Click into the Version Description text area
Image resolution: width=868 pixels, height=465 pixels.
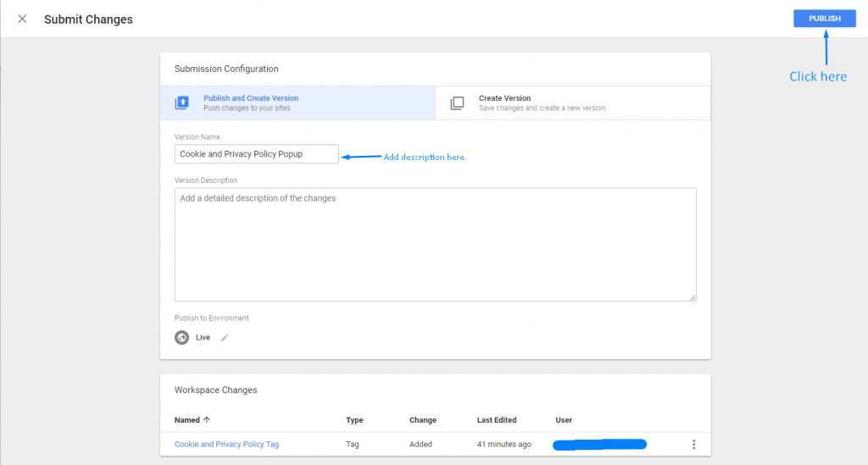click(x=435, y=245)
